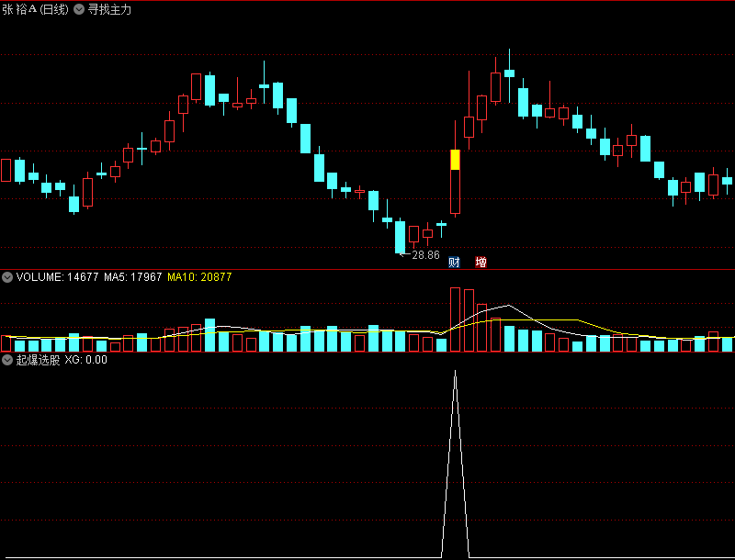Viewport: 735px width, 560px height.
Task: Select the 张裕A (日线) stock title
Action: (x=36, y=9)
